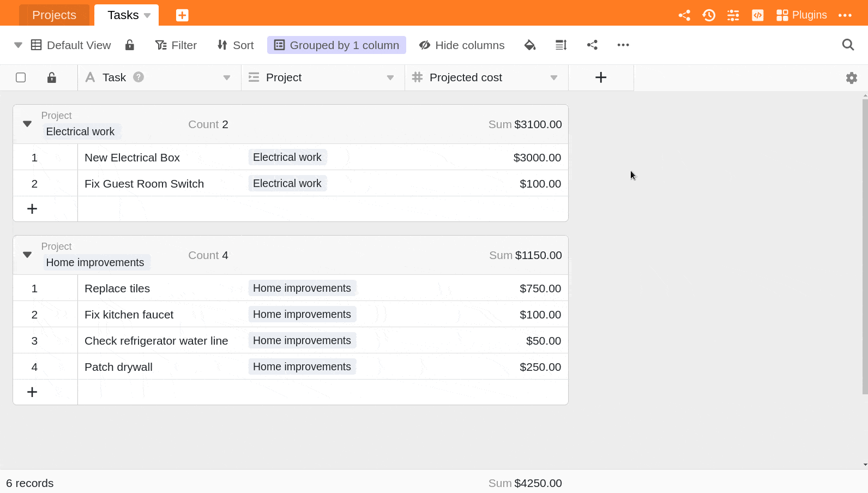Image resolution: width=868 pixels, height=493 pixels.
Task: Collapse the Home improvements group
Action: [x=27, y=255]
